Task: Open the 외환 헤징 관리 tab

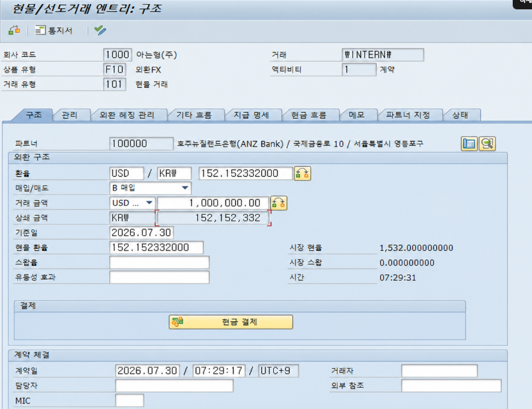Action: tap(127, 115)
